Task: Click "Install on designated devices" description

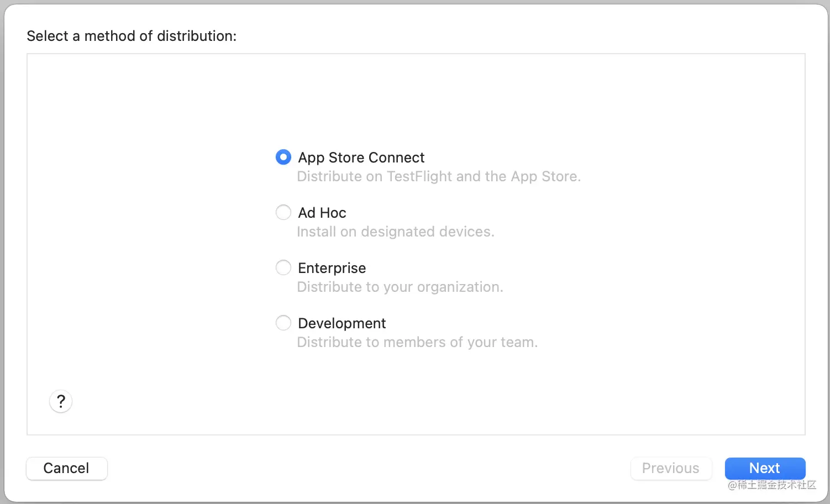Action: (396, 232)
